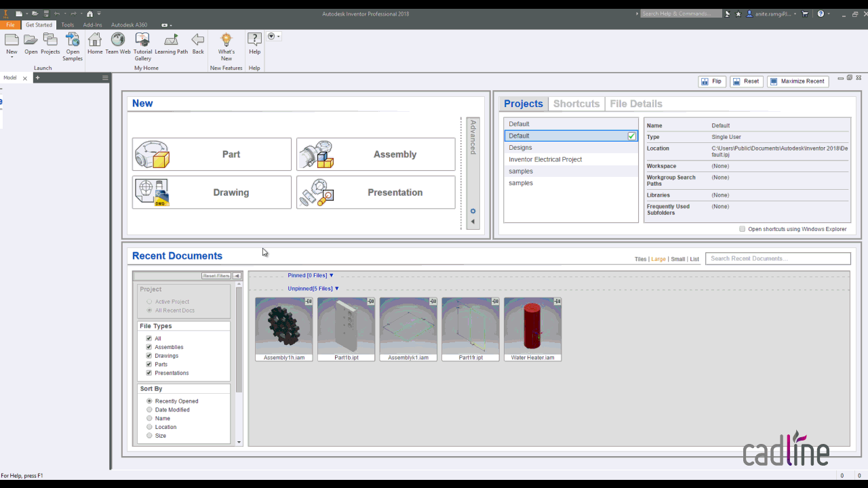Click the add browser tab plus icon

click(x=37, y=78)
